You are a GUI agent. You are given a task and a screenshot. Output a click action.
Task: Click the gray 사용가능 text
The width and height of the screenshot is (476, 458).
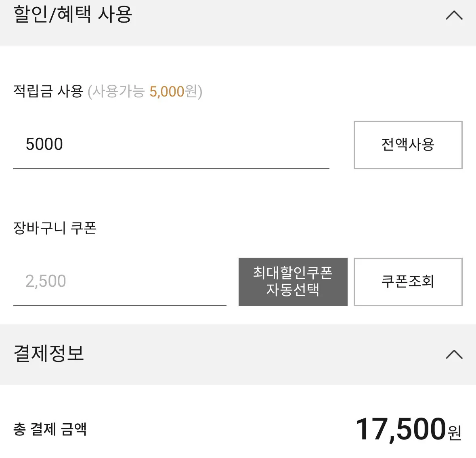coord(119,92)
